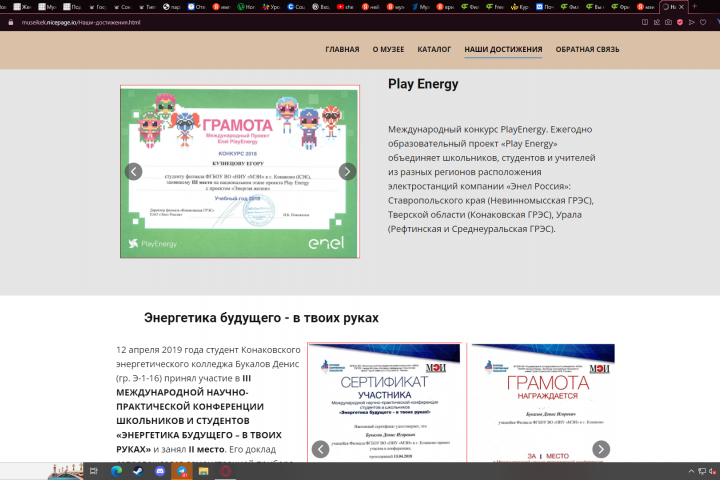This screenshot has width=720, height=480.
Task: Switch to the 'Поч' browser tab
Action: click(544, 7)
